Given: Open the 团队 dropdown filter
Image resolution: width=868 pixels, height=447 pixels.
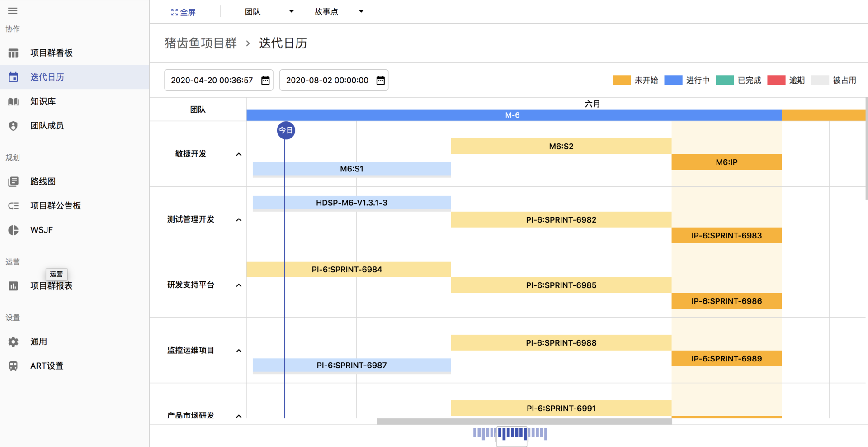Looking at the screenshot, I should pos(269,12).
